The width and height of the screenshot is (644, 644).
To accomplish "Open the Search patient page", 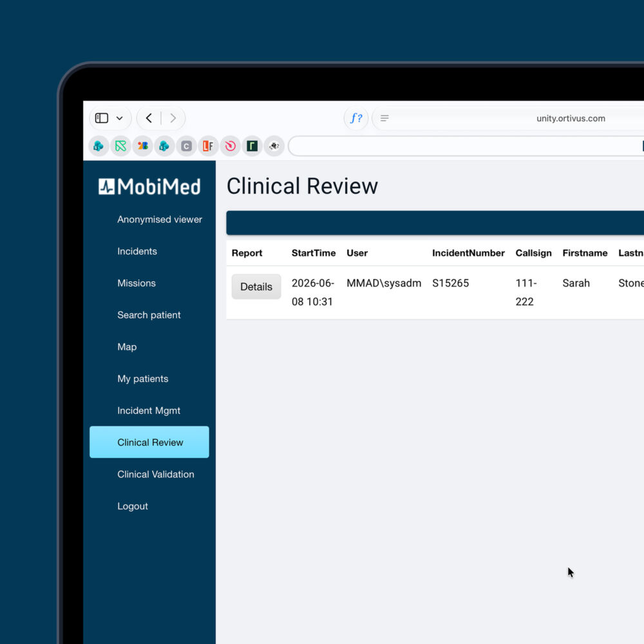I will click(x=149, y=315).
